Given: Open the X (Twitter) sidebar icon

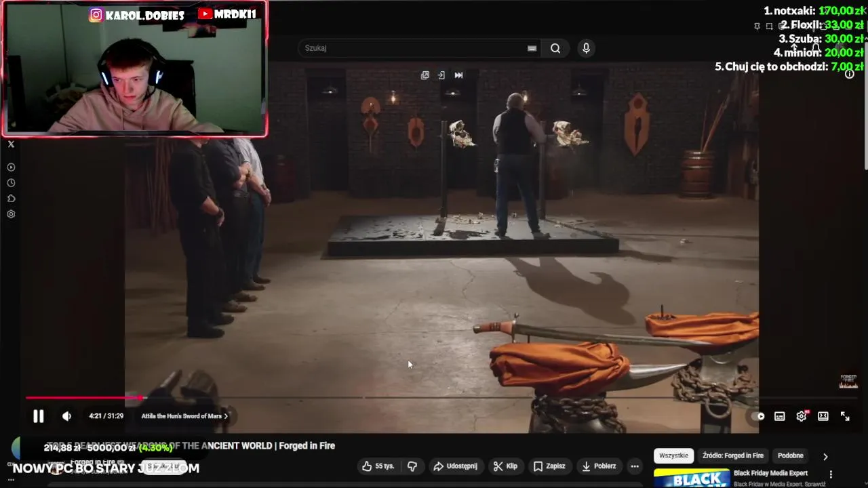Looking at the screenshot, I should 11,144.
